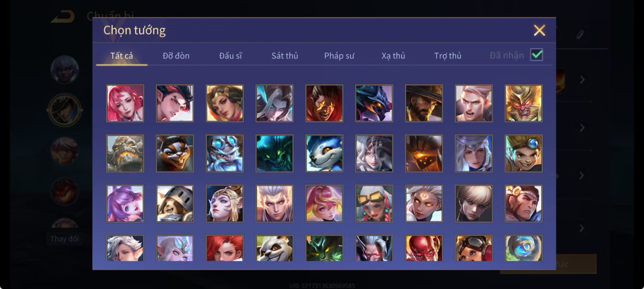Show the Pháp sư hero category
This screenshot has height=289, width=644.
[x=339, y=56]
